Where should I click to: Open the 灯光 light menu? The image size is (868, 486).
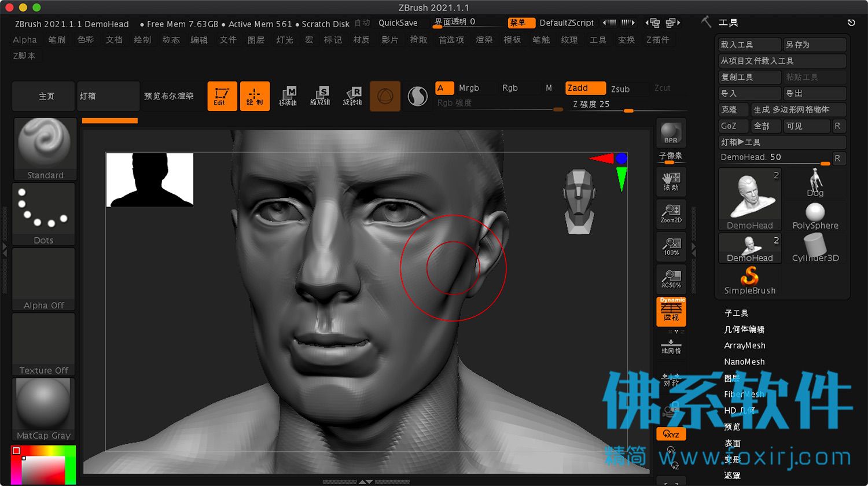pos(285,39)
